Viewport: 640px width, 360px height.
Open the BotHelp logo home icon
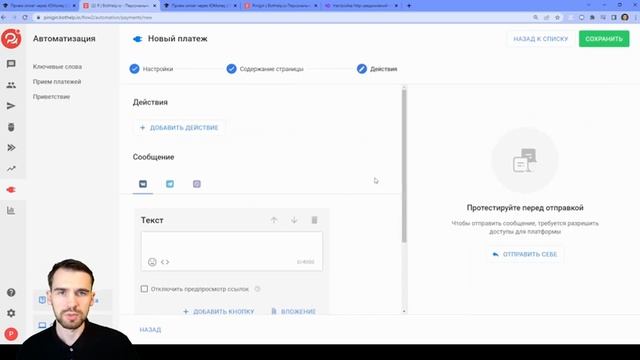click(11, 39)
